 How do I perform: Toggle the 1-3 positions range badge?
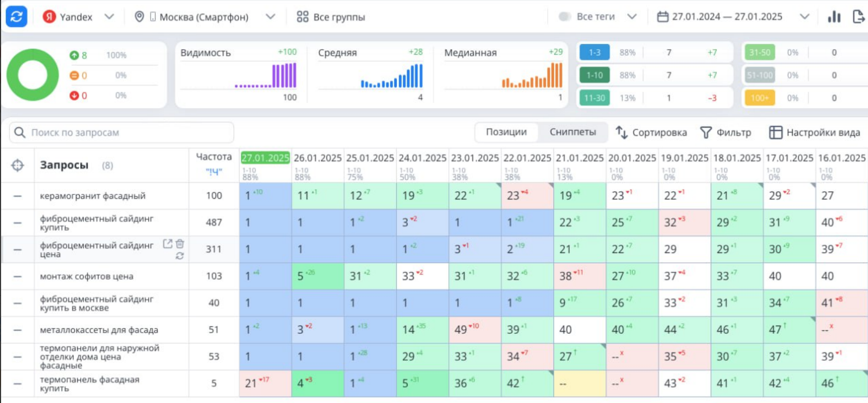pyautogui.click(x=595, y=53)
